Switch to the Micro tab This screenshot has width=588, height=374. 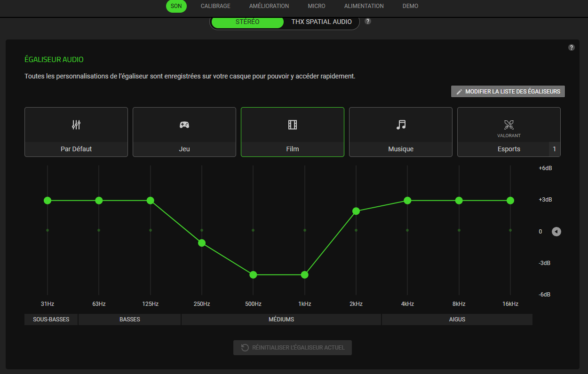pyautogui.click(x=317, y=6)
